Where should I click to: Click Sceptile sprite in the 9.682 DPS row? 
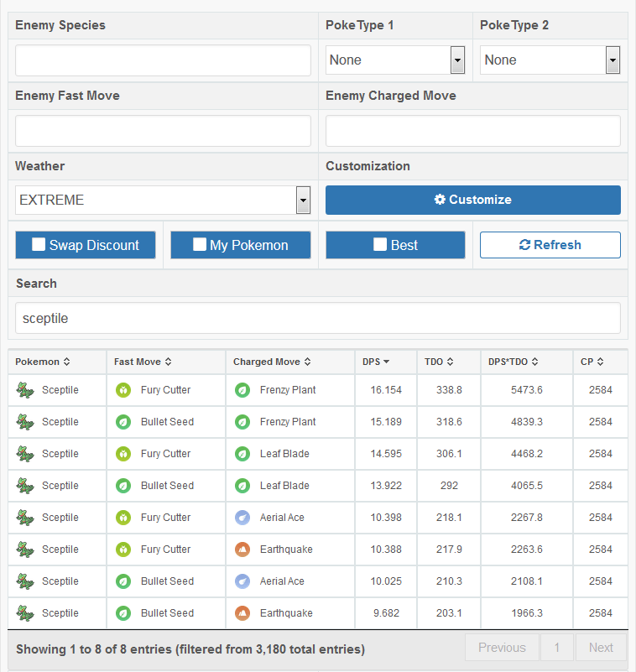25,613
